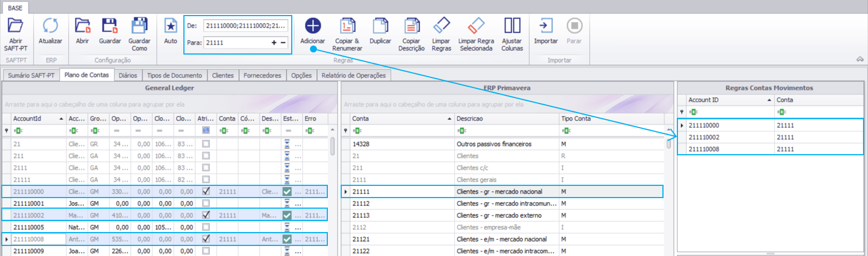Image resolution: width=868 pixels, height=256 pixels.
Task: Check the Atribuir checkbox for account 2111
Action: [x=206, y=168]
